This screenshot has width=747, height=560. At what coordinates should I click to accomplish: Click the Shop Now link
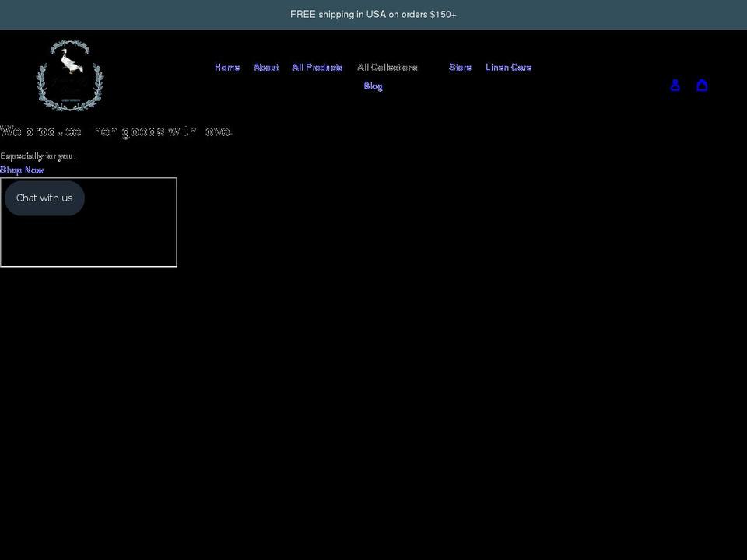pos(22,170)
